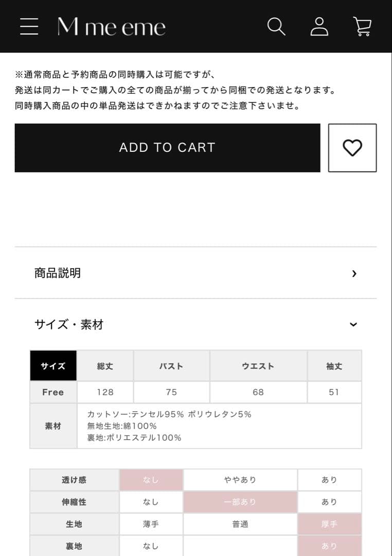This screenshot has width=392, height=556.
Task: Click the M me eme logo
Action: (112, 27)
